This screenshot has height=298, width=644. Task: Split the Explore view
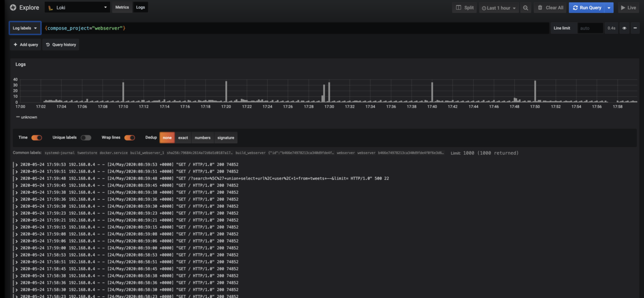[465, 8]
